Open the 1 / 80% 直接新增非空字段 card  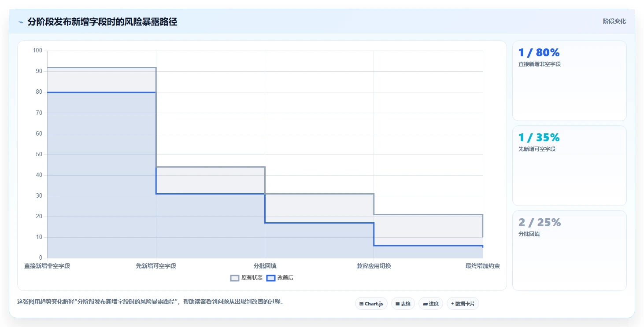tap(570, 81)
